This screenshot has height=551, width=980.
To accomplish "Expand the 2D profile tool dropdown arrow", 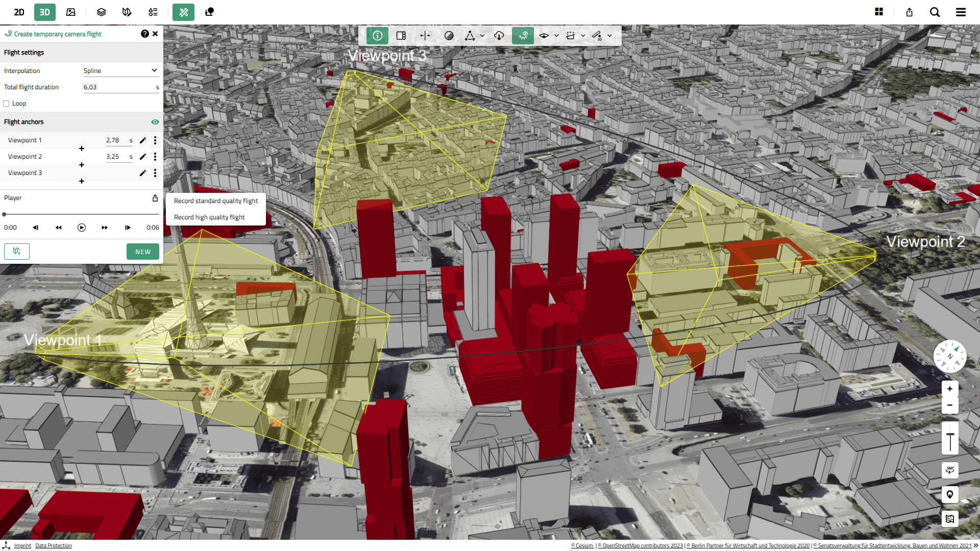I will click(610, 36).
